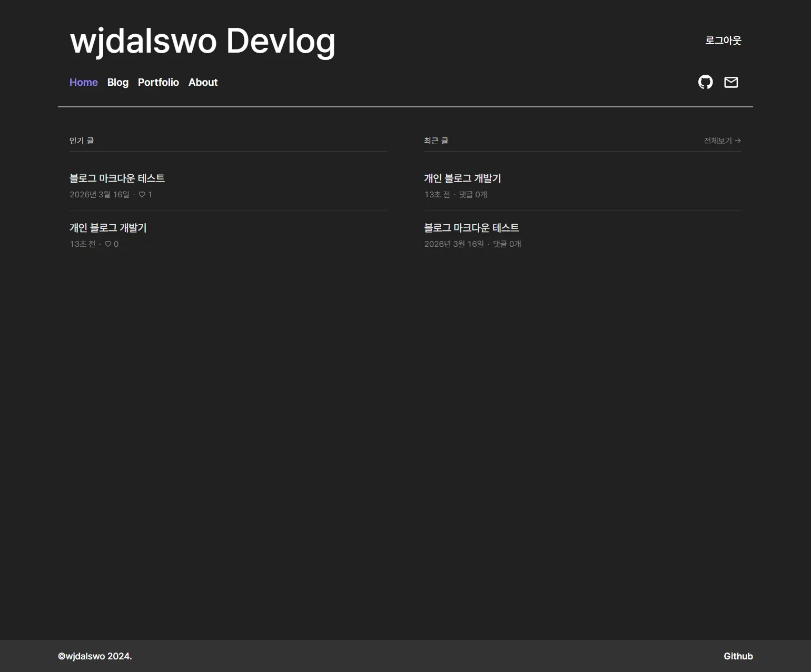
Task: Switch to the Portfolio page
Action: pyautogui.click(x=158, y=82)
